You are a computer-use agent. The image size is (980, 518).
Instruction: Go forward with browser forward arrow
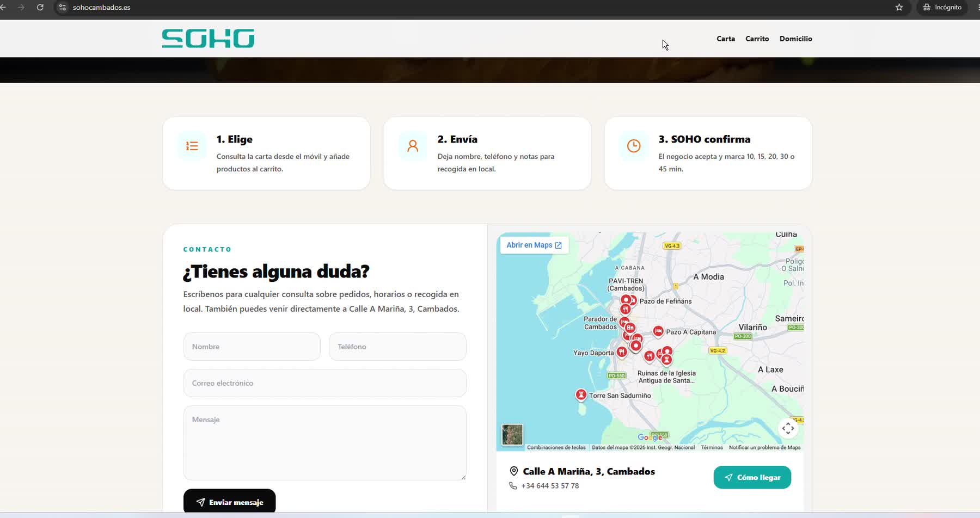coord(21,7)
